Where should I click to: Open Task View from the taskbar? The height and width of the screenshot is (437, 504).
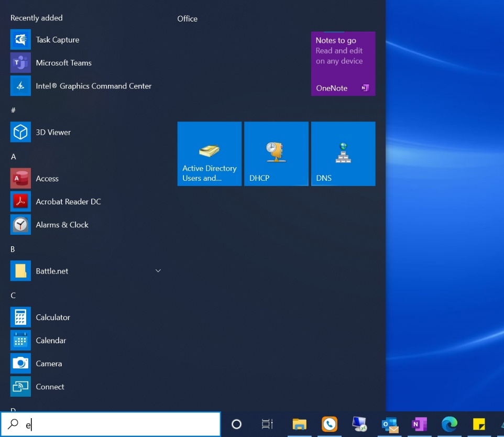click(267, 424)
